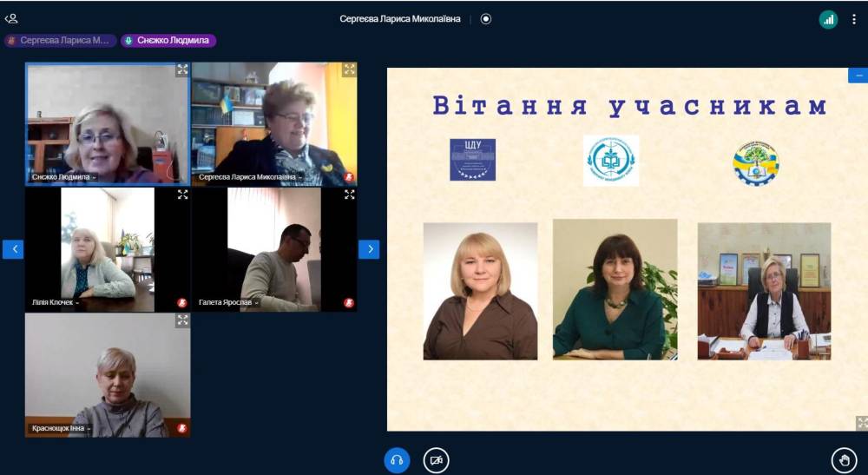The height and width of the screenshot is (475, 868).
Task: Select Снєжко Людмила talking indicator chip
Action: [x=169, y=40]
